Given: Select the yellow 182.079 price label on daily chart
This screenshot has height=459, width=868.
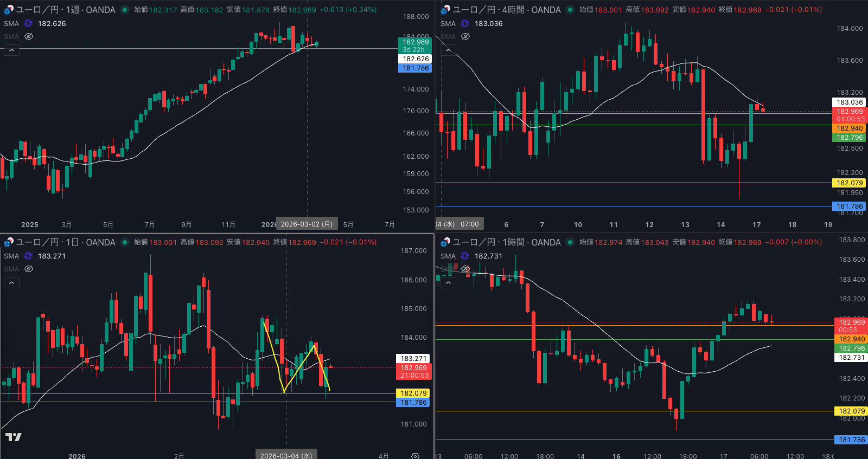Looking at the screenshot, I should tap(413, 393).
